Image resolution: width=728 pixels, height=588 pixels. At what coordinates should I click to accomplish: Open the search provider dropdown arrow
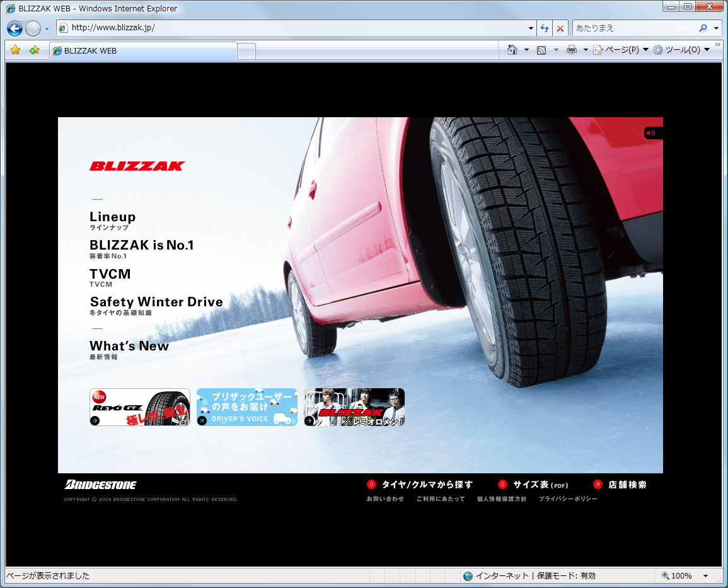pos(717,28)
